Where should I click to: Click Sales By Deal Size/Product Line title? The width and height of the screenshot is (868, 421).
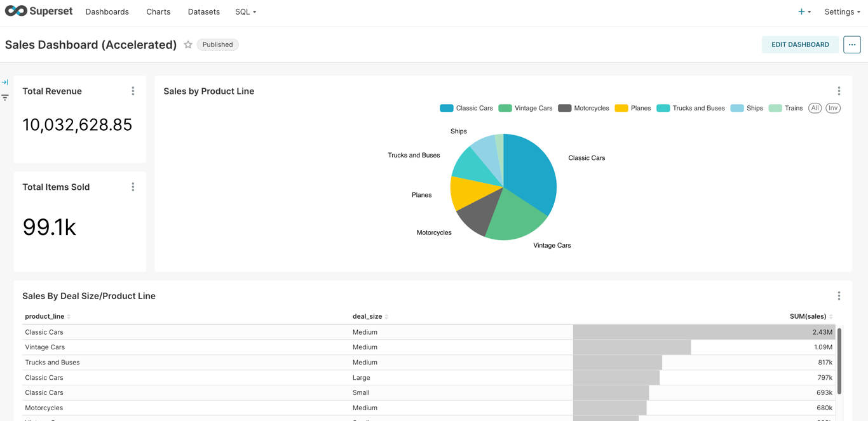click(89, 296)
